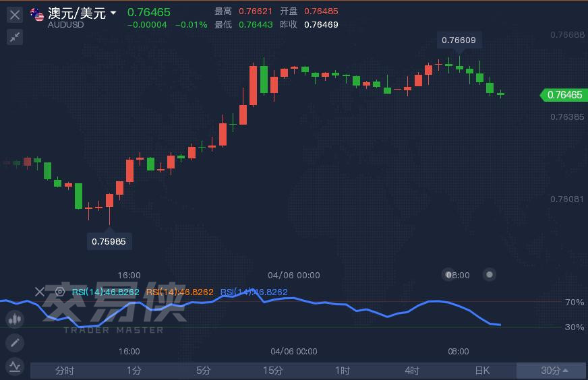Switch to the 日K timeframe
Viewport: 588px width, 380px height.
point(482,371)
